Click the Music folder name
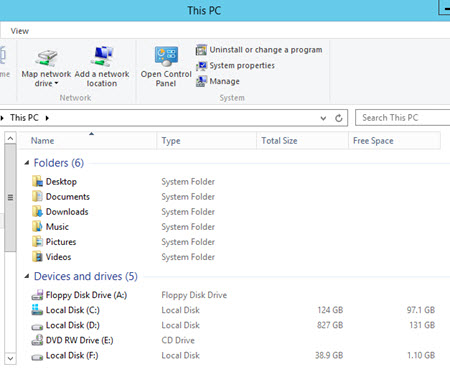This screenshot has width=450, height=372. coord(57,227)
